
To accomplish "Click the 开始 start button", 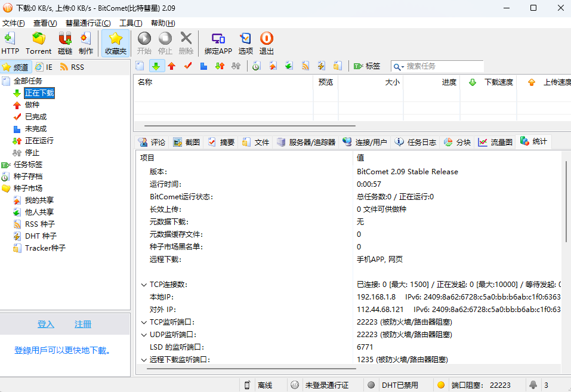I will 144,43.
